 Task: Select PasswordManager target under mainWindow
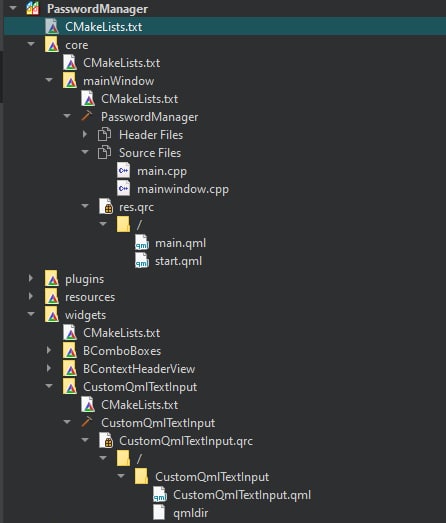[x=149, y=117]
